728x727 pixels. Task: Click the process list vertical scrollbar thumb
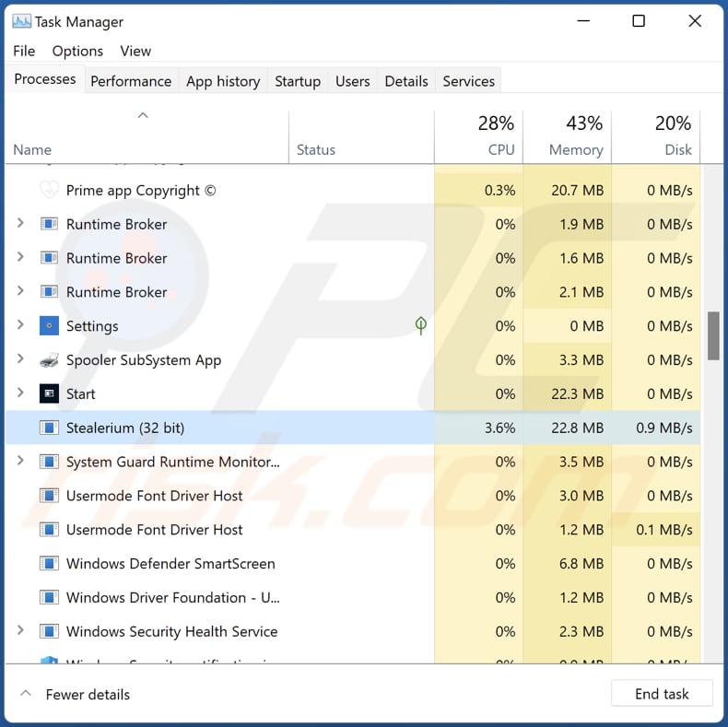(713, 335)
